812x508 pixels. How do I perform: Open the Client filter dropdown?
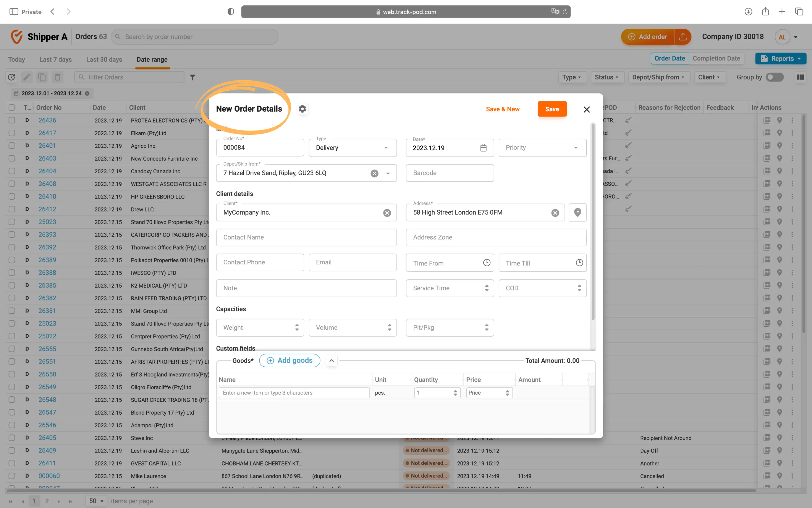coord(709,77)
